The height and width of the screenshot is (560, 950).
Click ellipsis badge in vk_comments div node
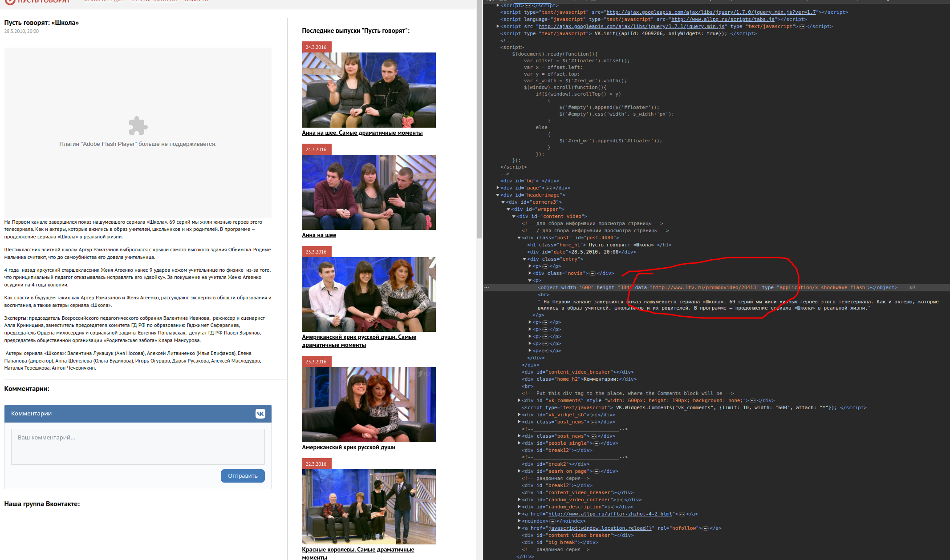[752, 401]
